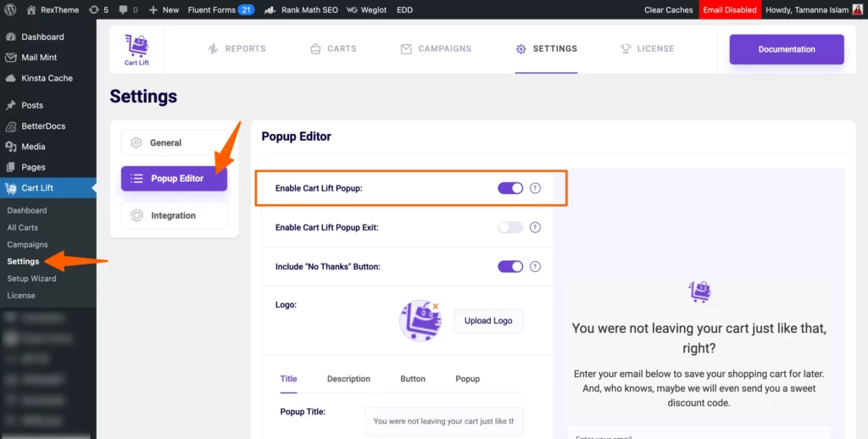868x439 pixels.
Task: Toggle the Include "No Thanks" Button switch
Action: coord(510,267)
